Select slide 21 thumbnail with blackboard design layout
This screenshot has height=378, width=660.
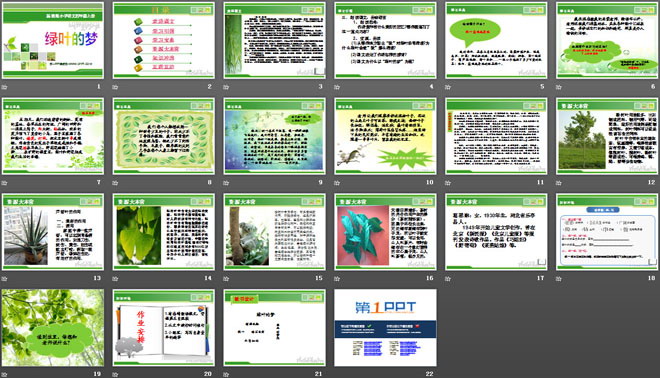[274, 327]
